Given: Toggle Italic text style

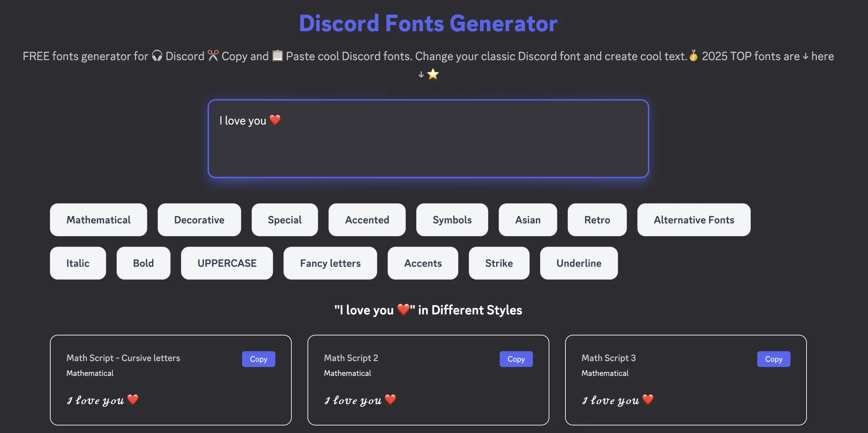Looking at the screenshot, I should 78,263.
